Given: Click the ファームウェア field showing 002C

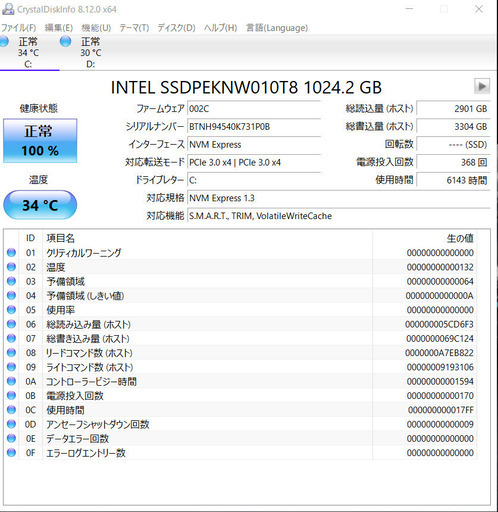Looking at the screenshot, I should point(254,109).
